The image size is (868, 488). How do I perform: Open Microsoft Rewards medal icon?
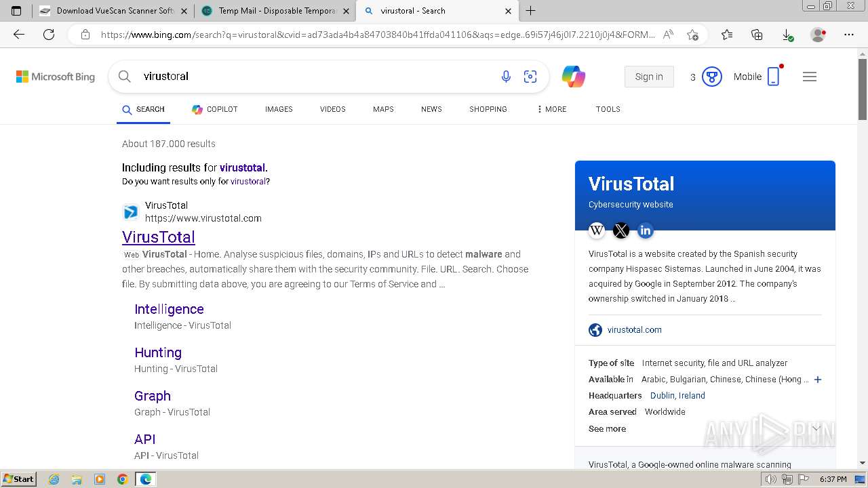click(x=711, y=77)
